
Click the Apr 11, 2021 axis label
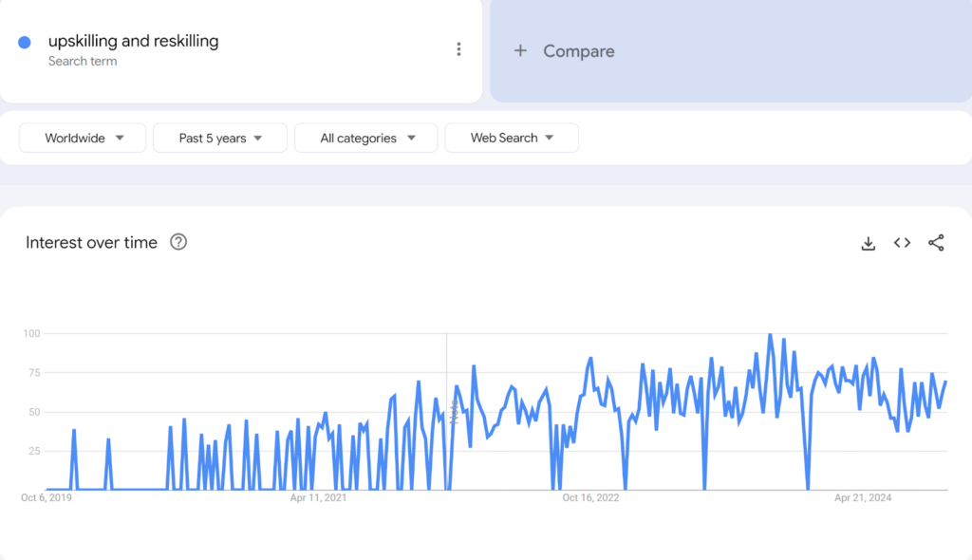[318, 497]
